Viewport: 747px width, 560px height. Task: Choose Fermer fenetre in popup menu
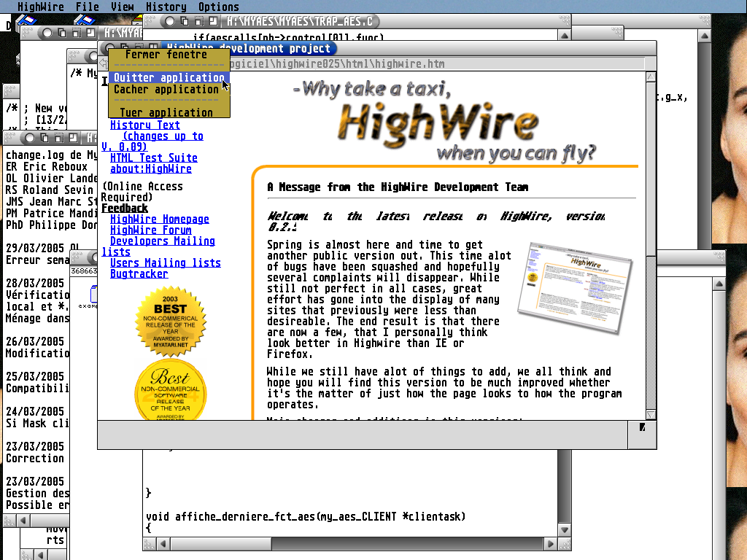[169, 55]
